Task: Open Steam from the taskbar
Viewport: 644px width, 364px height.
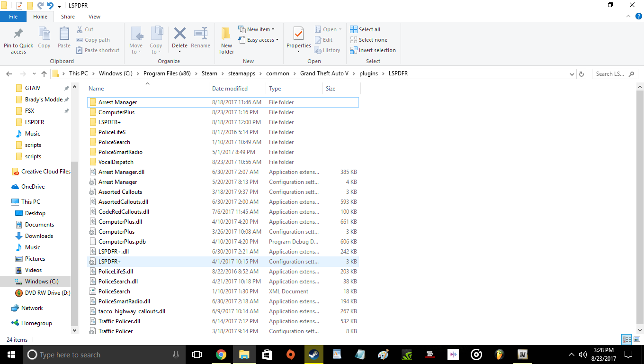Action: pos(313,355)
